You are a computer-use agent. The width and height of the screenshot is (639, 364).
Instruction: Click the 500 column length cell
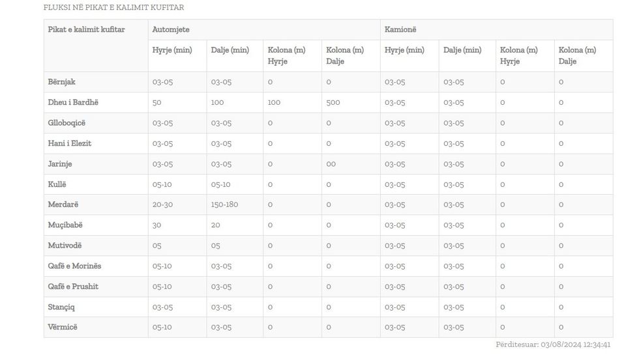pos(334,102)
